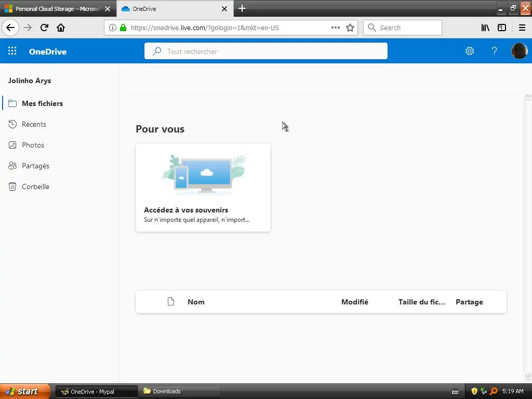
Task: Select the OneDrive browser tab
Action: point(175,9)
